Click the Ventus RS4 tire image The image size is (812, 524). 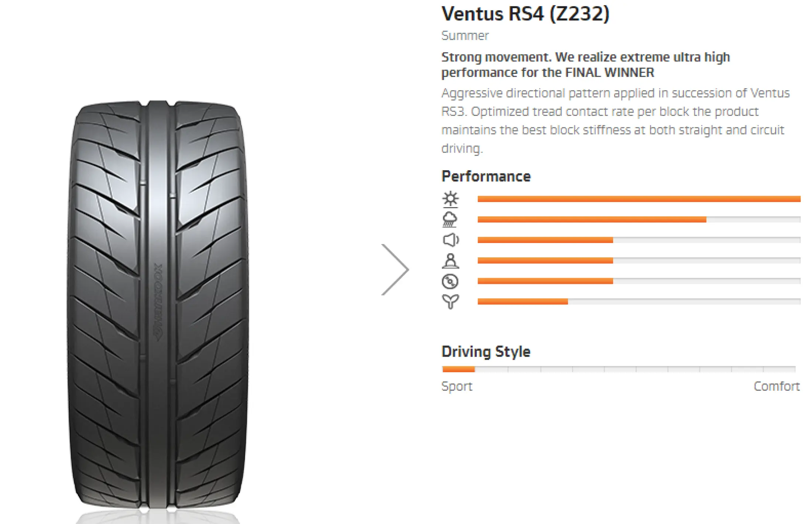point(158,306)
